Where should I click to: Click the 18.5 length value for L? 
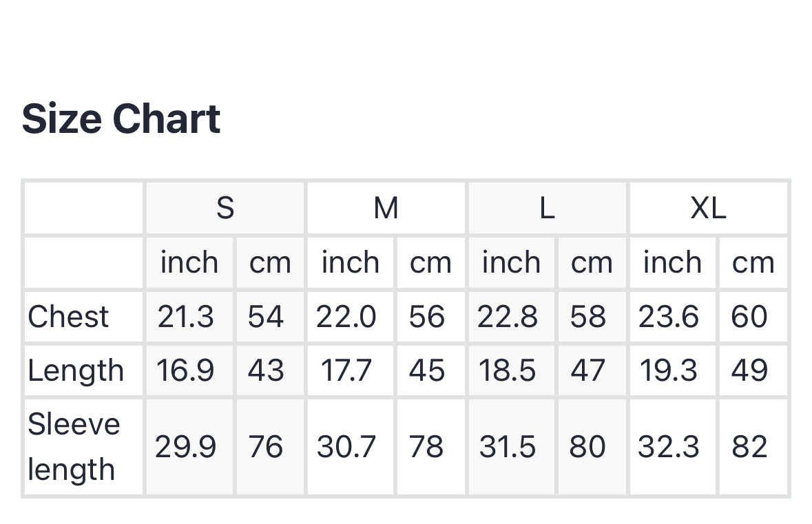(508, 370)
